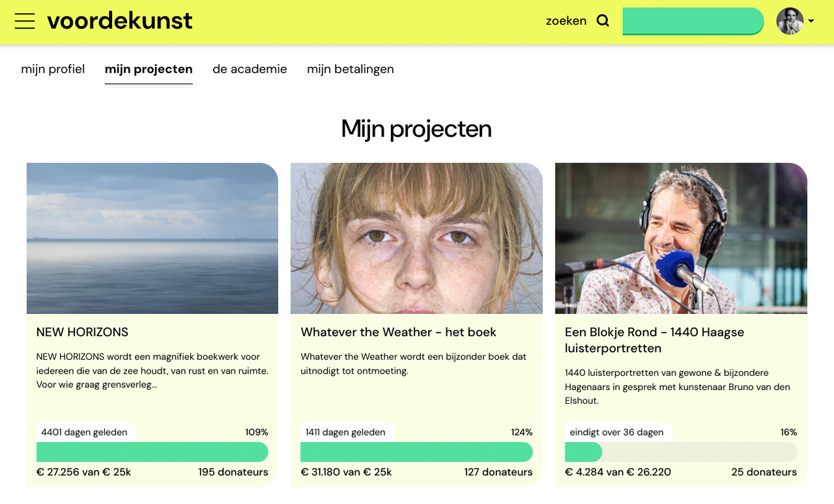Click the 'eindigt over 36 dagen' badge
The width and height of the screenshot is (834, 504).
[616, 432]
